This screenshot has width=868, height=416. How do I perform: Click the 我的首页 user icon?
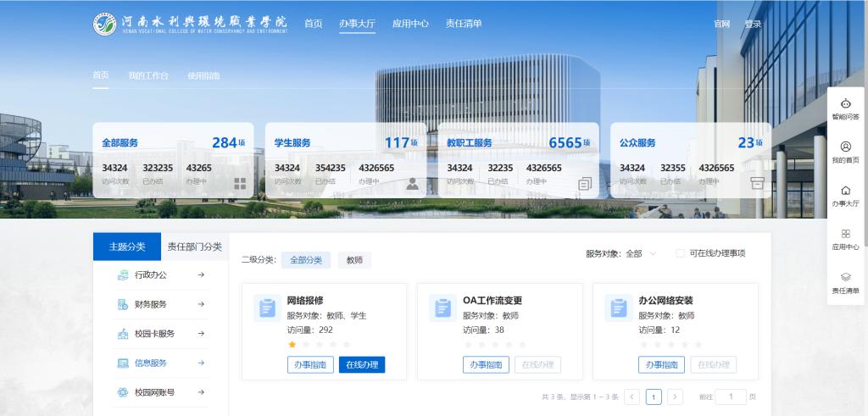(845, 147)
